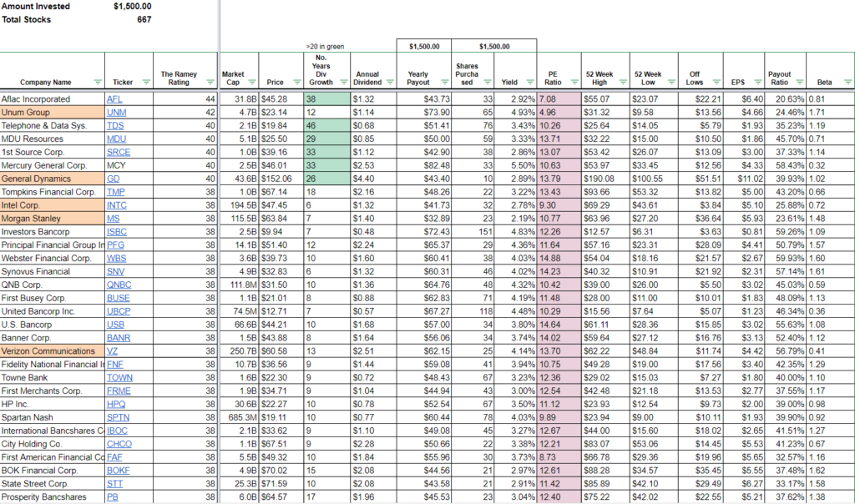Open the PE Ratio filter icon

(574, 81)
